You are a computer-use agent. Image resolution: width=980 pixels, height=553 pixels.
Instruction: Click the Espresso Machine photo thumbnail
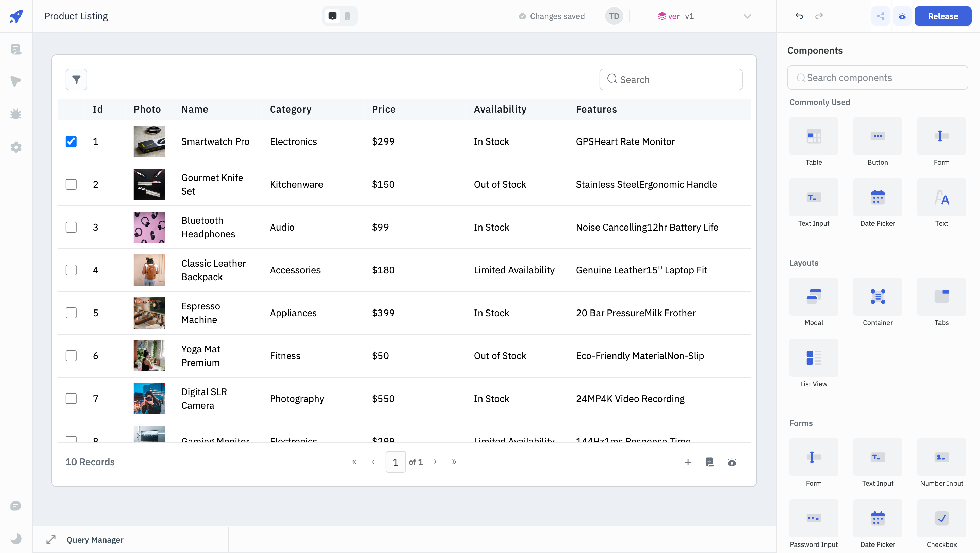pos(149,313)
